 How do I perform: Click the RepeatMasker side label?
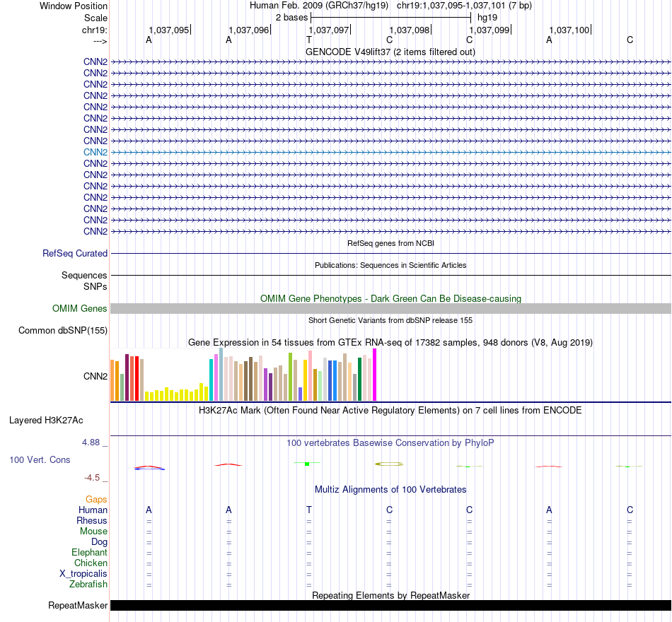pyautogui.click(x=78, y=605)
